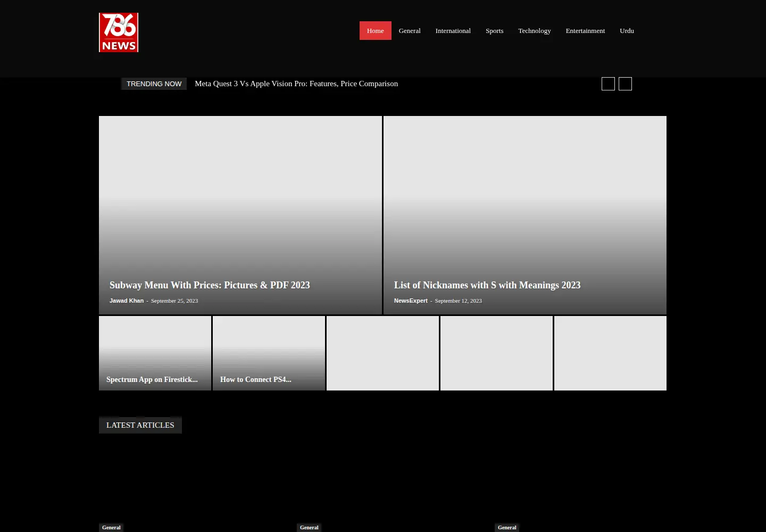766x532 pixels.
Task: Show the next trending headline
Action: pos(625,84)
